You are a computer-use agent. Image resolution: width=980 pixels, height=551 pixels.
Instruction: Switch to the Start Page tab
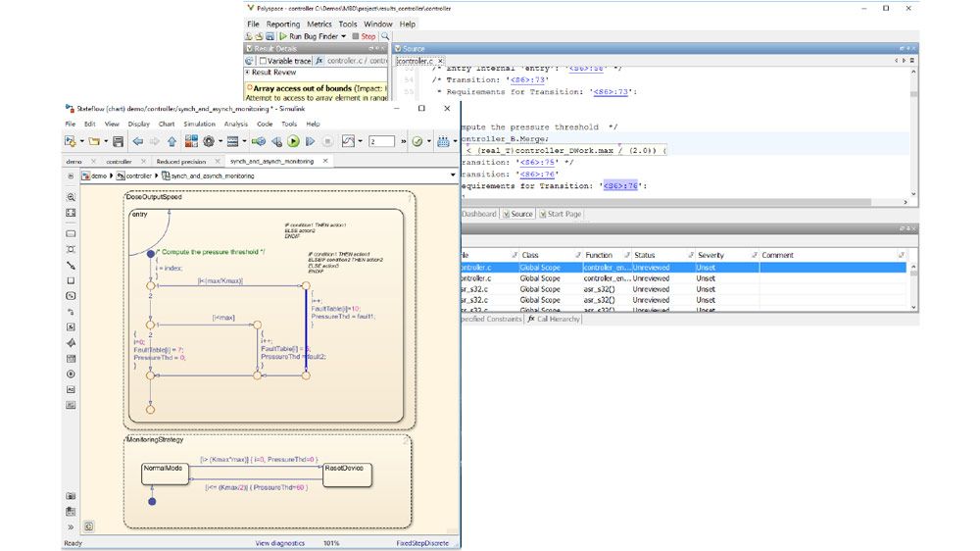563,214
